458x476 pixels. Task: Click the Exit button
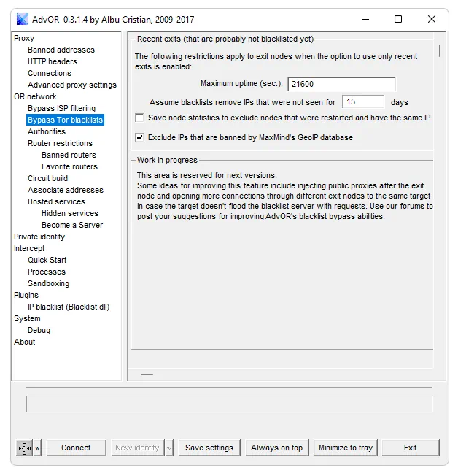tap(410, 448)
